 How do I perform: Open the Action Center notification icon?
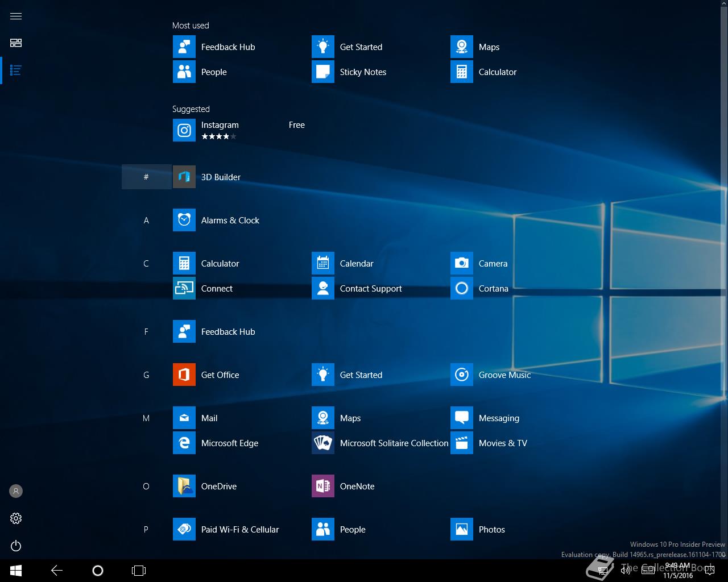coord(710,571)
